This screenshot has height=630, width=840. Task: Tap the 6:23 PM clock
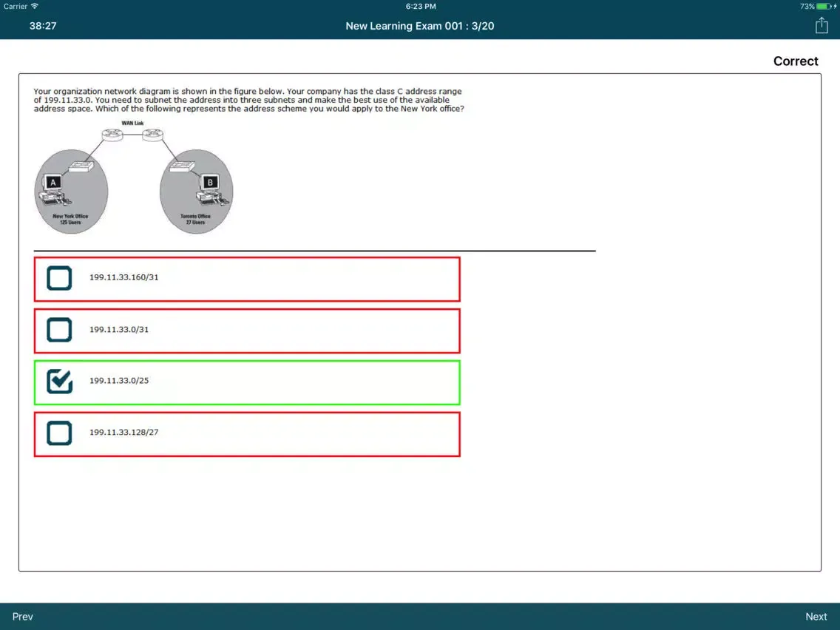421,7
